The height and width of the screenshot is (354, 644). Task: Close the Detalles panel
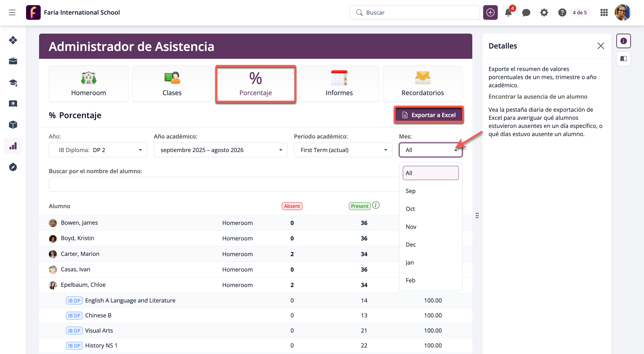point(601,46)
